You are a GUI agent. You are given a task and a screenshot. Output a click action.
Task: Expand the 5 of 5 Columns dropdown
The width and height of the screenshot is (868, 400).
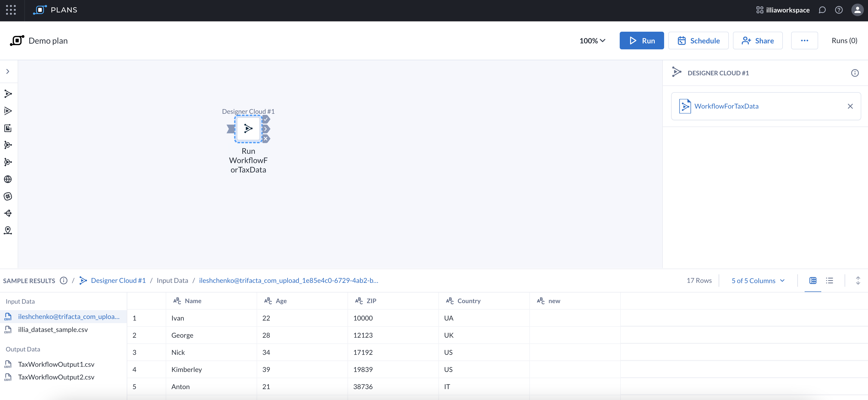(x=758, y=281)
